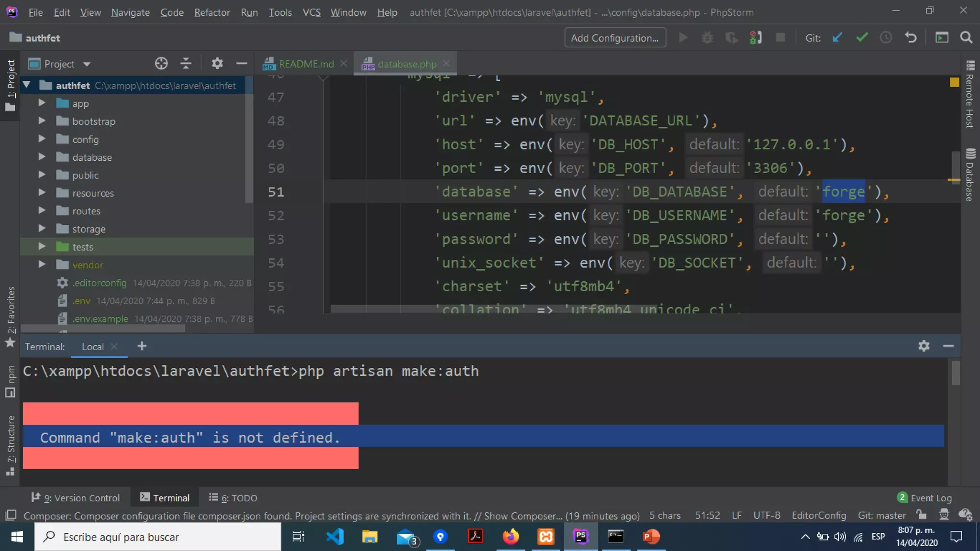Click the locate file crosshair icon
Viewport: 980px width, 551px height.
[161, 64]
